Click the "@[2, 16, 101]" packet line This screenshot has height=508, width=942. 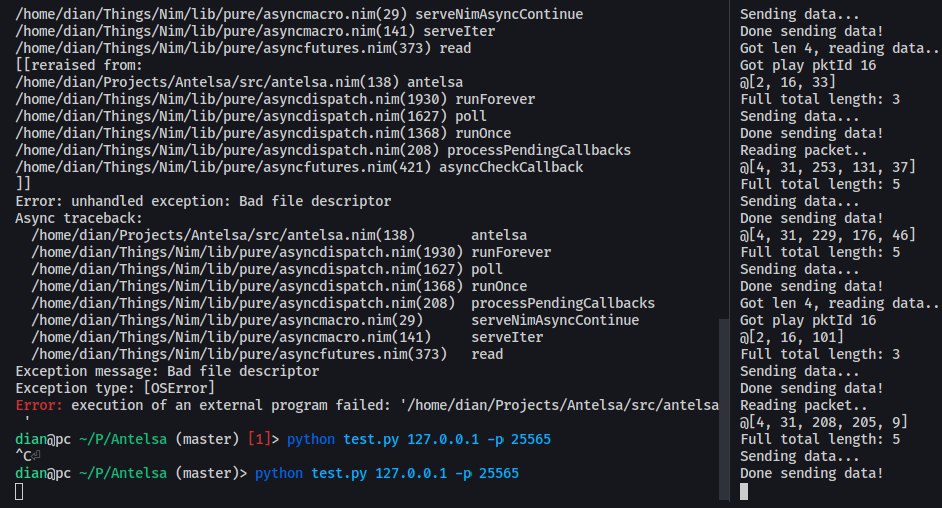pyautogui.click(x=792, y=337)
